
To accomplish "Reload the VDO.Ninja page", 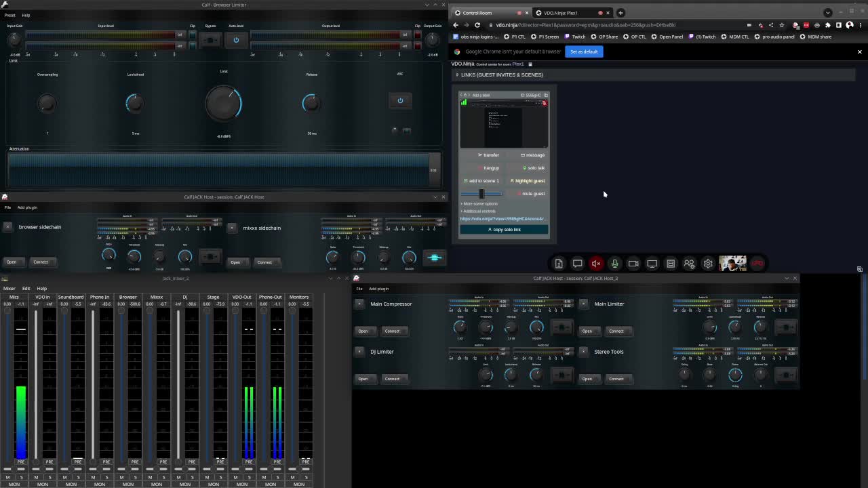I will click(x=477, y=25).
